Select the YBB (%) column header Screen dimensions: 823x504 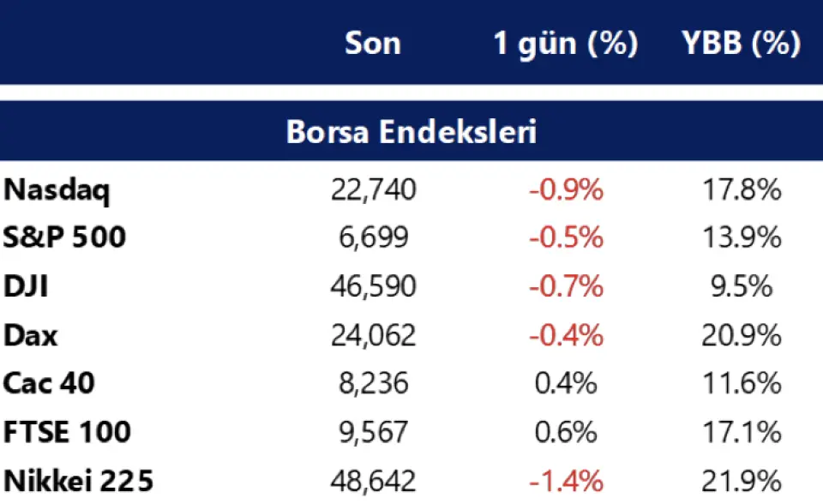(x=742, y=44)
